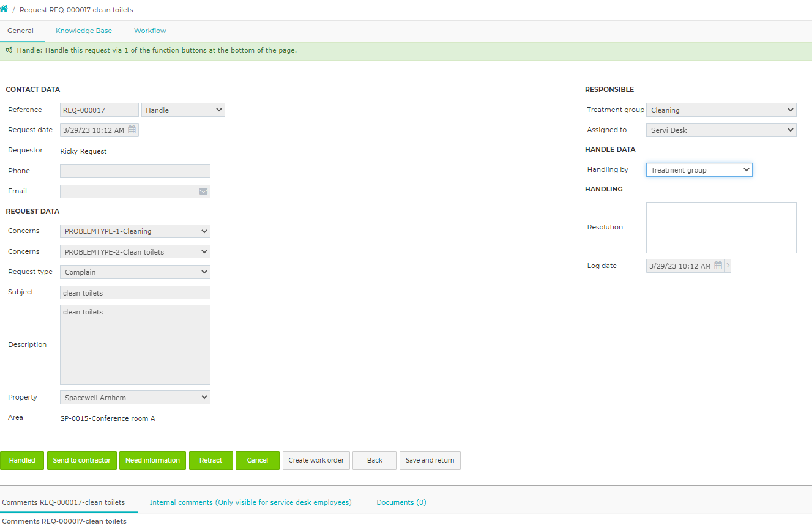Switch to the General tab
This screenshot has width=812, height=528.
pyautogui.click(x=20, y=31)
